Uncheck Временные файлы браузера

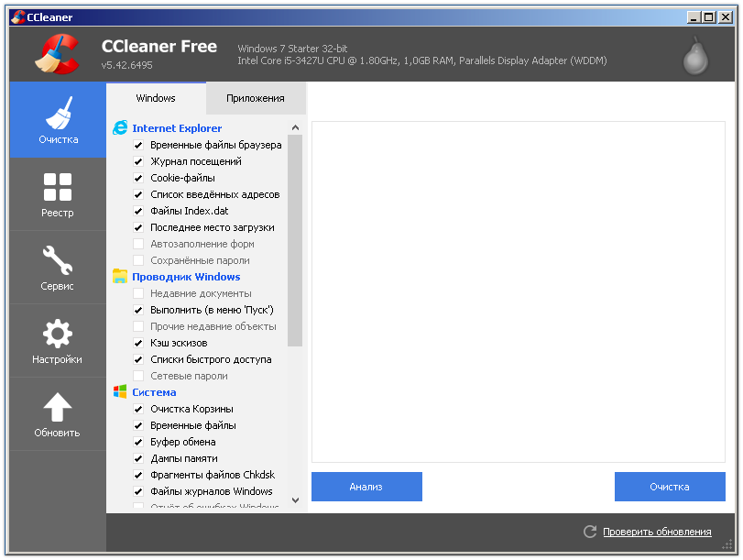click(x=138, y=145)
